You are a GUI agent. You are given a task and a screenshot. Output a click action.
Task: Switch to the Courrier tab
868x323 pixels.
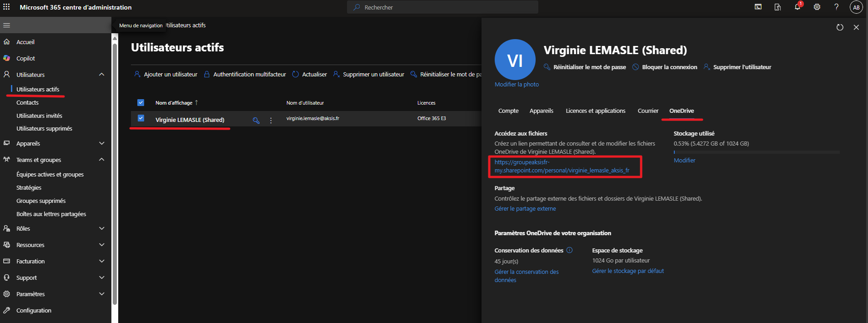click(648, 111)
